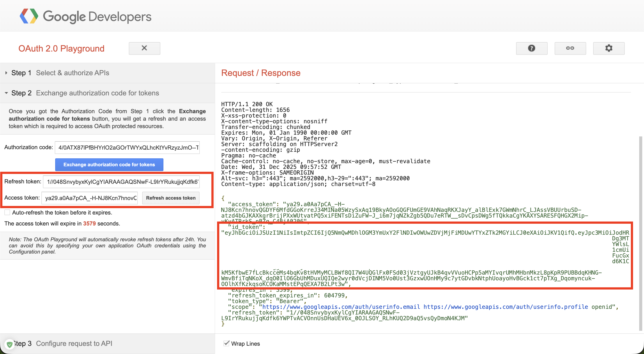This screenshot has width=644, height=354.
Task: Open the OAuth configuration settings gear
Action: 609,48
